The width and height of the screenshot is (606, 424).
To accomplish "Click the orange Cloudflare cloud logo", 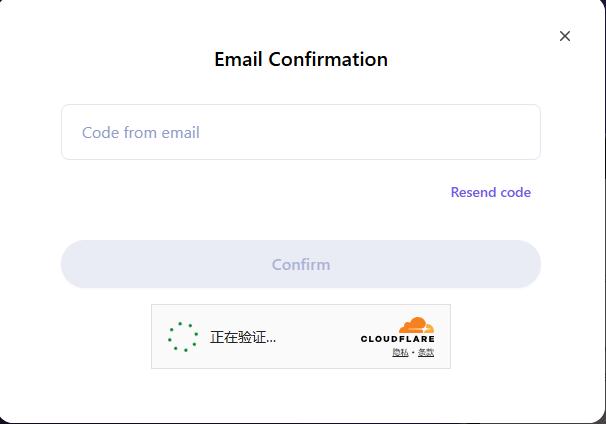I will pos(416,325).
